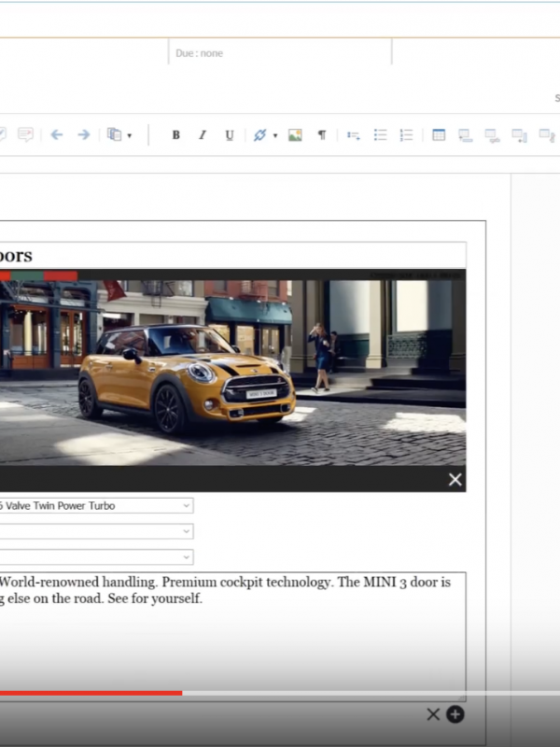The height and width of the screenshot is (747, 560).
Task: Click the third icon after the table icon
Action: pyautogui.click(x=519, y=135)
